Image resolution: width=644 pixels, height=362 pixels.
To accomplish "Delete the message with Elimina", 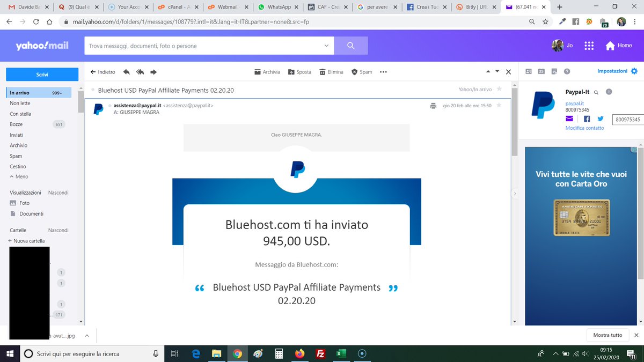I will 331,72.
